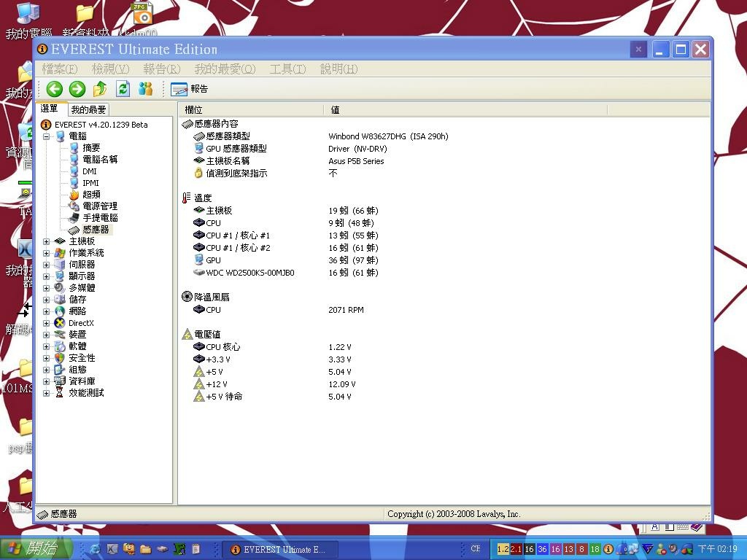
Task: Select the GPU 感應器類型 row
Action: [290, 149]
